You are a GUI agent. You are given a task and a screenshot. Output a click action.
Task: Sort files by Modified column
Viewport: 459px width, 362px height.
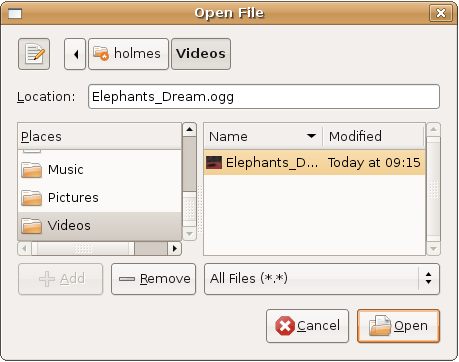373,136
